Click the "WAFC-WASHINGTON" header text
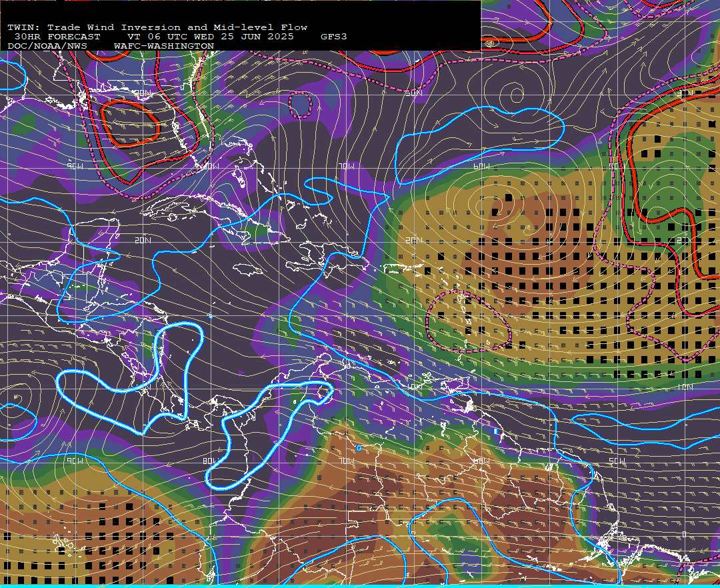This screenshot has width=720, height=588. [x=164, y=47]
